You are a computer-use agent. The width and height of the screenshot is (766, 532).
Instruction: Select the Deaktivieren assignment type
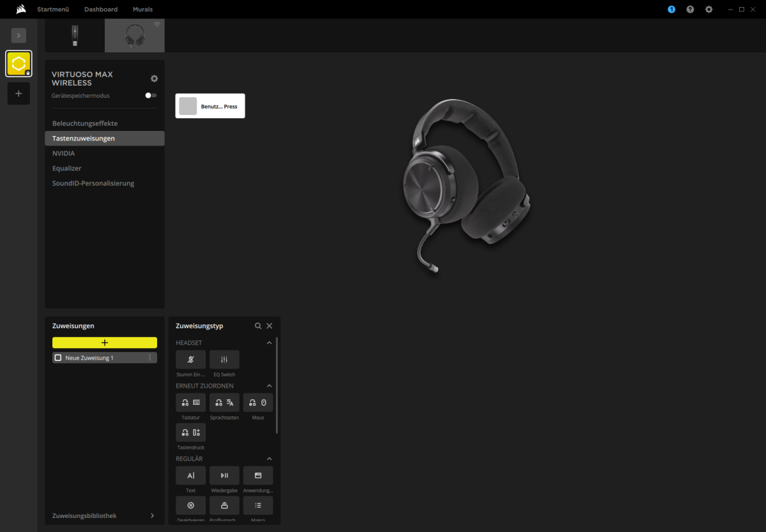click(190, 505)
